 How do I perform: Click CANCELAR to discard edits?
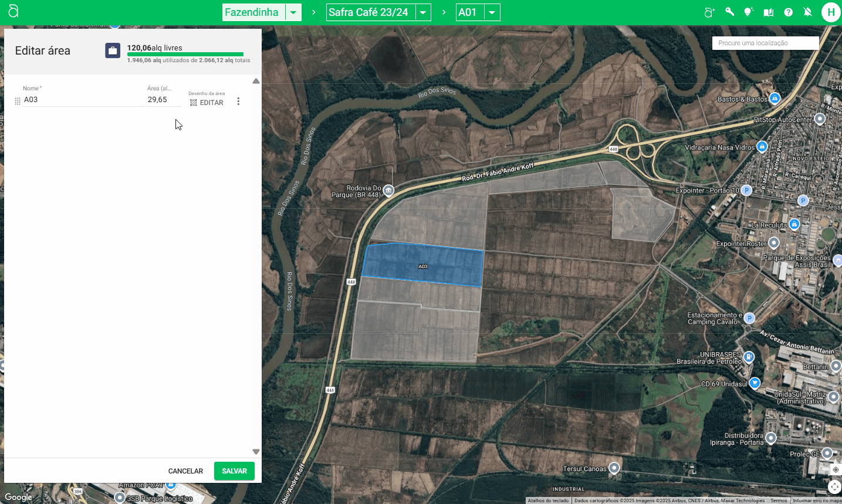point(185,471)
